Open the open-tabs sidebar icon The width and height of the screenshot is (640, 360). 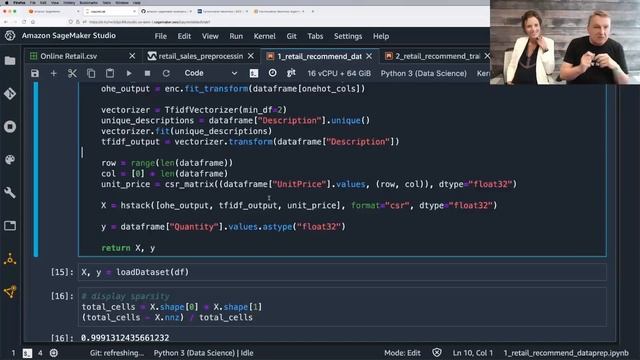10,225
